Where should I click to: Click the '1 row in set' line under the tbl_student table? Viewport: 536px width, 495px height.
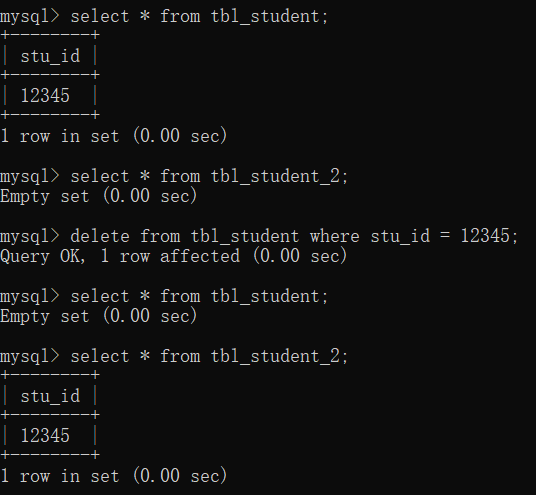pyautogui.click(x=113, y=136)
